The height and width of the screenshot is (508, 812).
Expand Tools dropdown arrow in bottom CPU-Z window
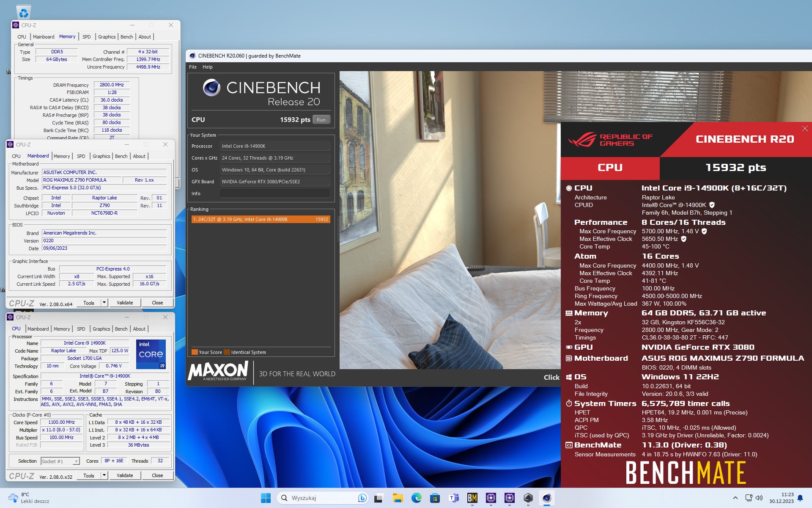[104, 475]
